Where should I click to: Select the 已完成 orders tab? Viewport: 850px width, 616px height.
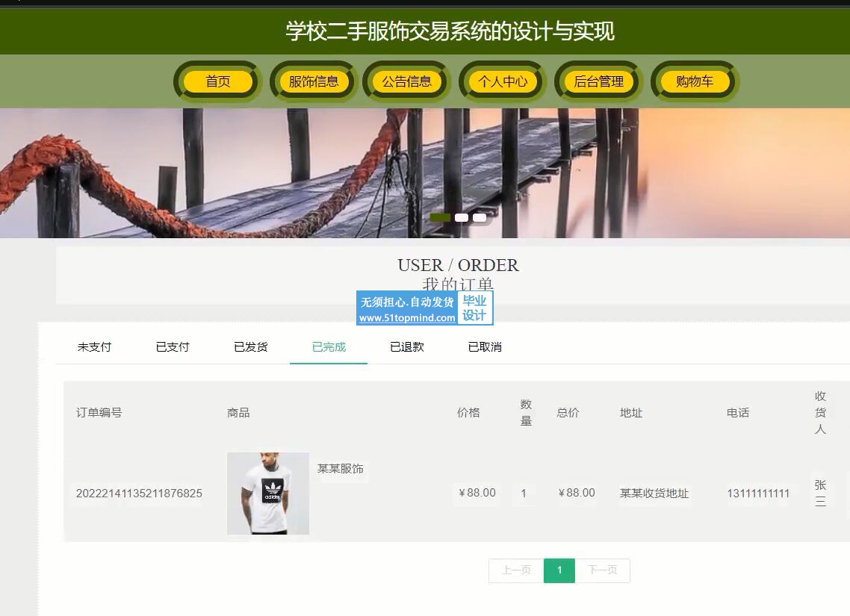pyautogui.click(x=329, y=347)
